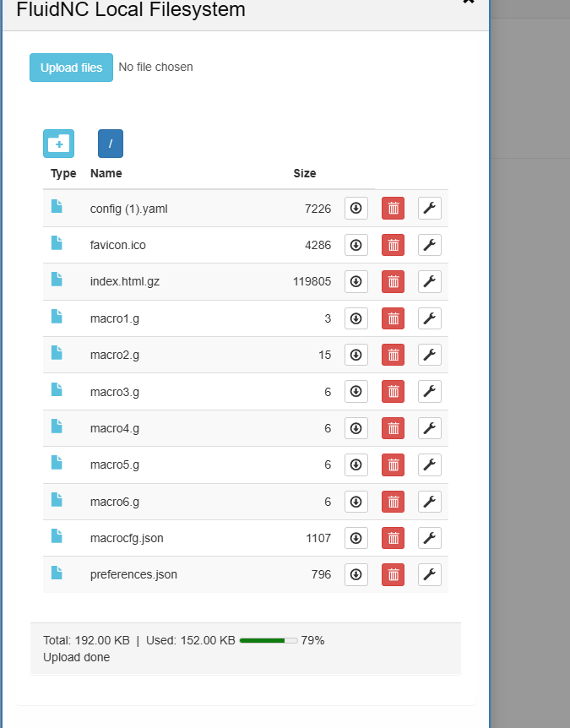Click the Name column header

tap(106, 173)
